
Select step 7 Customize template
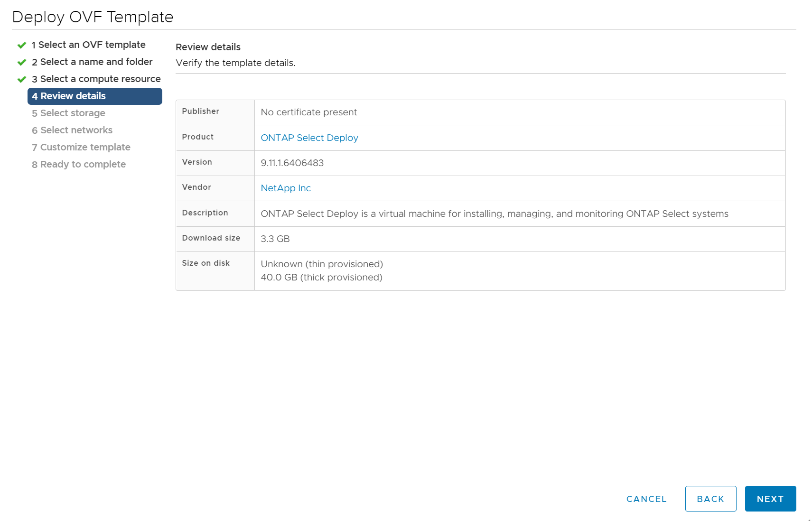click(x=81, y=147)
